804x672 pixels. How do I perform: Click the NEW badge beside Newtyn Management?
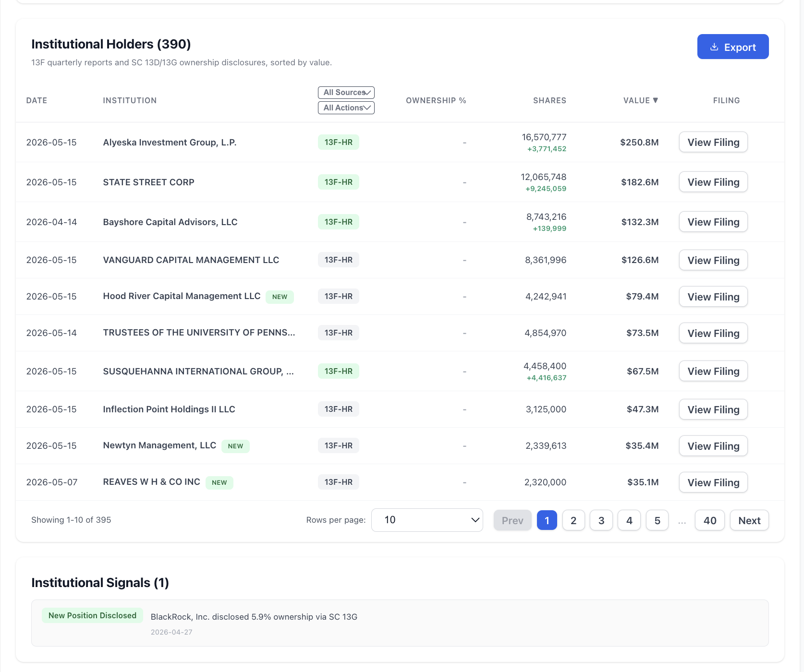tap(235, 446)
